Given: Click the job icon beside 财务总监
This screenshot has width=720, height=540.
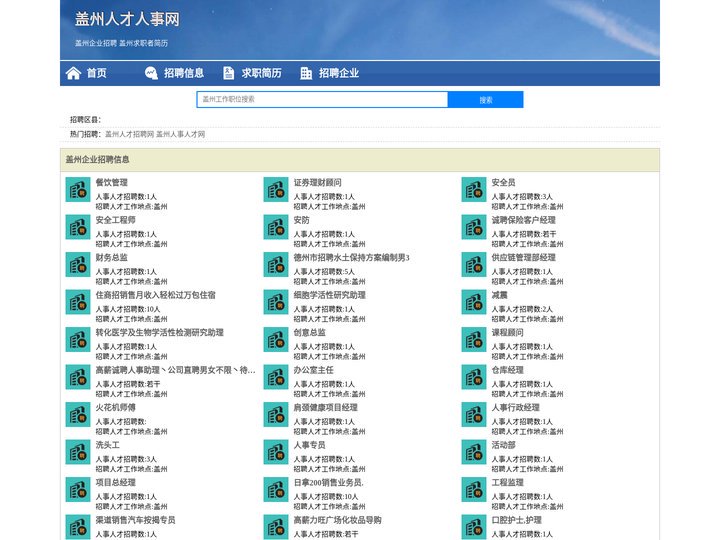Looking at the screenshot, I should tap(78, 264).
